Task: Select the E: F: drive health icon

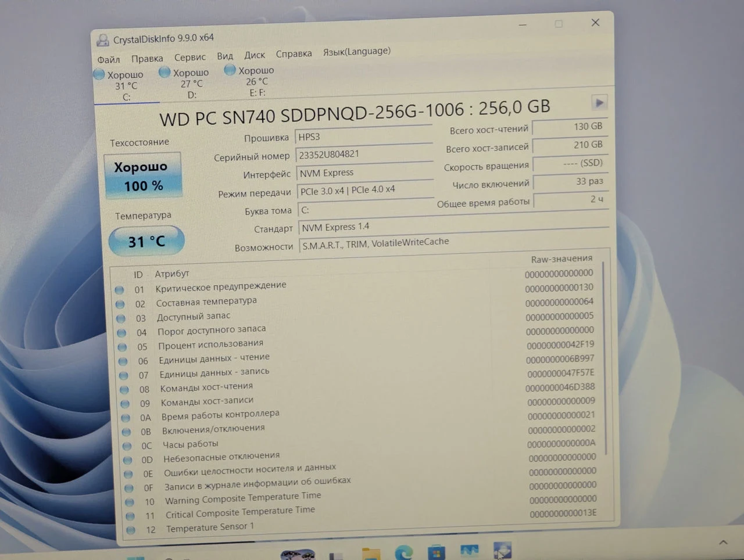Action: point(230,70)
